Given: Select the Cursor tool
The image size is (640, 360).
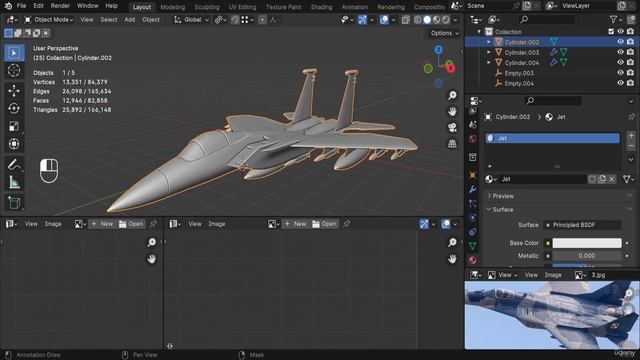Looking at the screenshot, I should 14,71.
